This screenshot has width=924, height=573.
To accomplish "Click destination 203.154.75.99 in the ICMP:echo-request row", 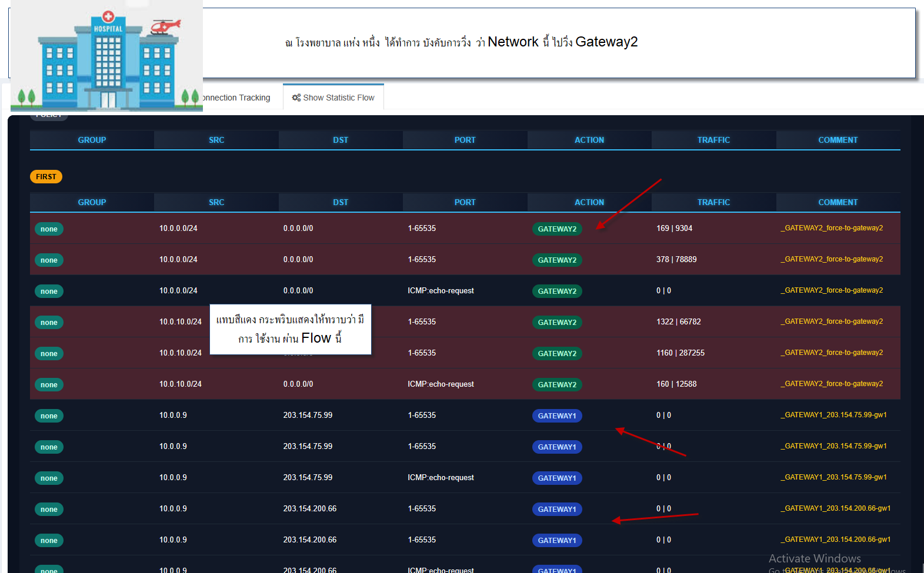I will pos(308,477).
